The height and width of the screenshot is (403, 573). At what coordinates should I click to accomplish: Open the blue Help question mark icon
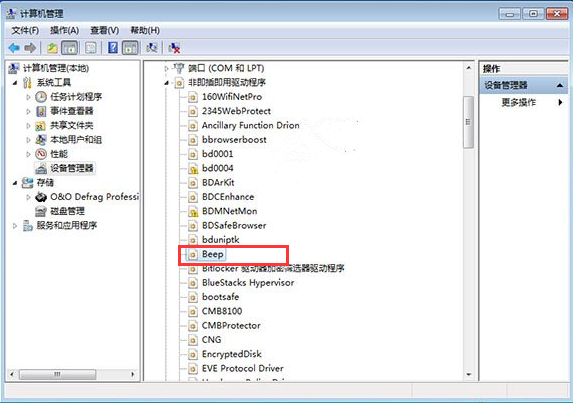coord(113,48)
